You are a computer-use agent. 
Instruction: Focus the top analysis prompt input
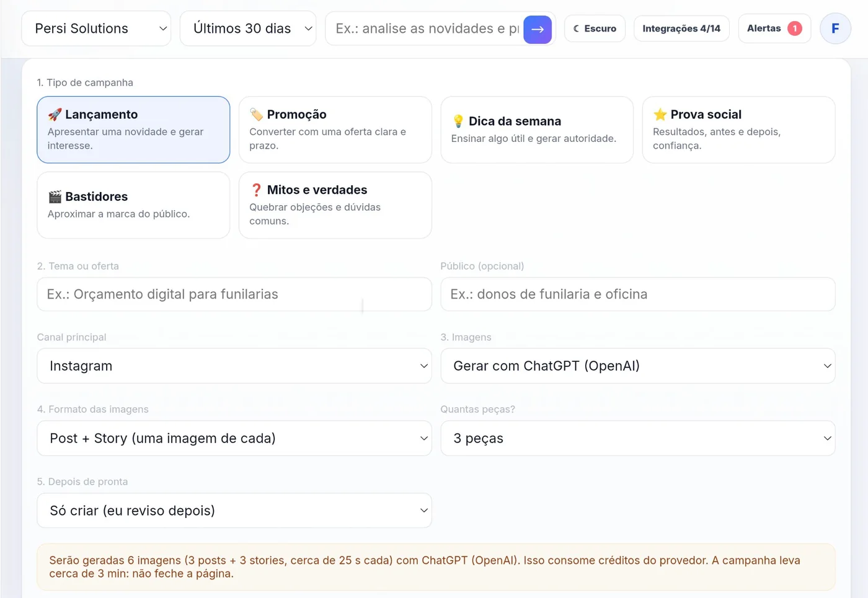point(427,29)
